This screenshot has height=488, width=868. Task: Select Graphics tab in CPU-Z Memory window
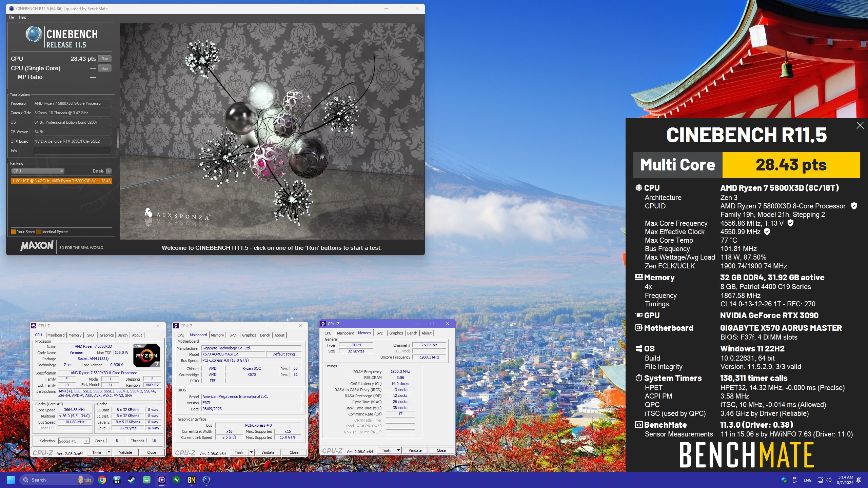click(396, 333)
